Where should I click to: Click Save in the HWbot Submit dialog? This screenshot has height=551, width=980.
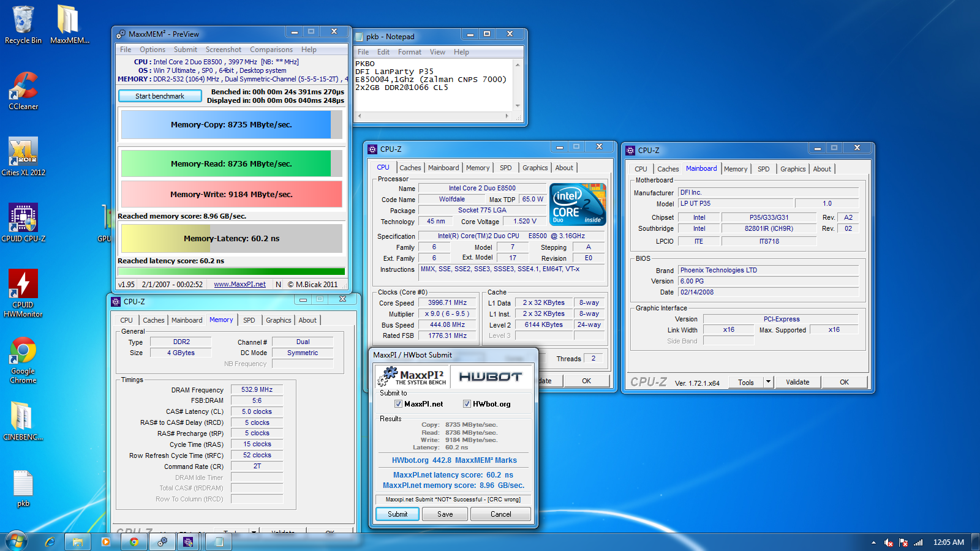coord(445,514)
